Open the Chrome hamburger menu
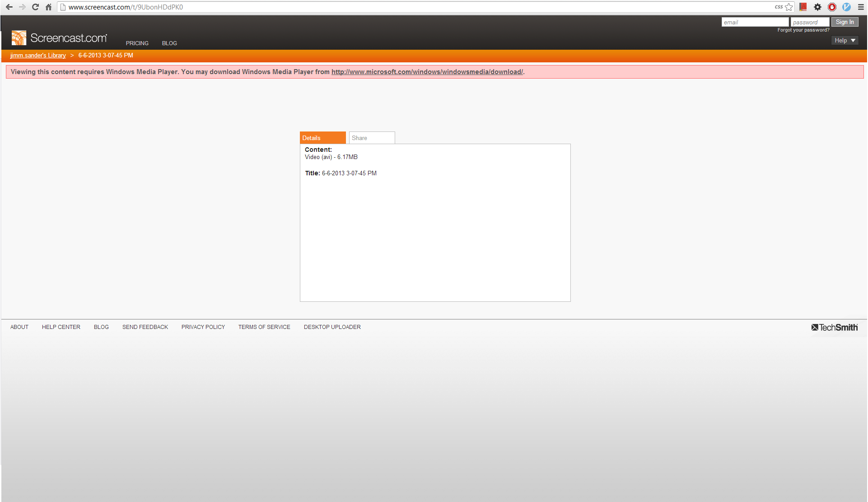This screenshot has height=502, width=868. (x=861, y=7)
